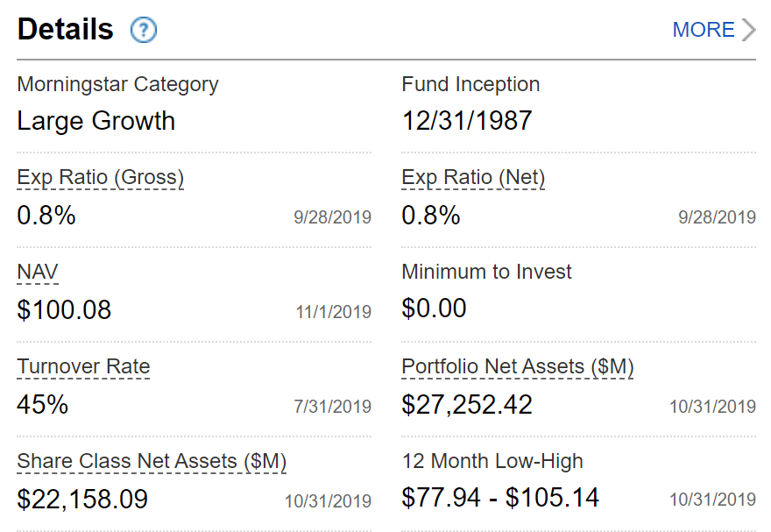Viewport: 771px width, 532px height.
Task: Select the $27,252.42 portfolio assets value
Action: coord(467,404)
